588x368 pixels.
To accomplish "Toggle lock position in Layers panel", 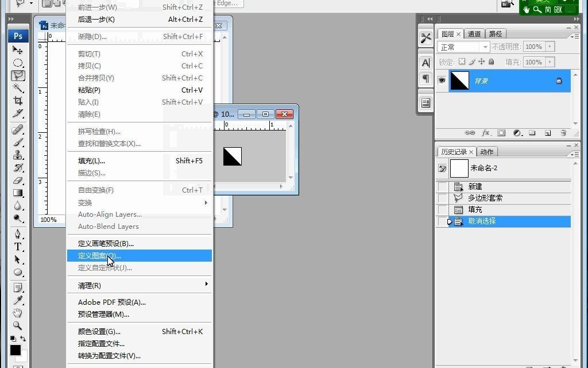I will 482,62.
